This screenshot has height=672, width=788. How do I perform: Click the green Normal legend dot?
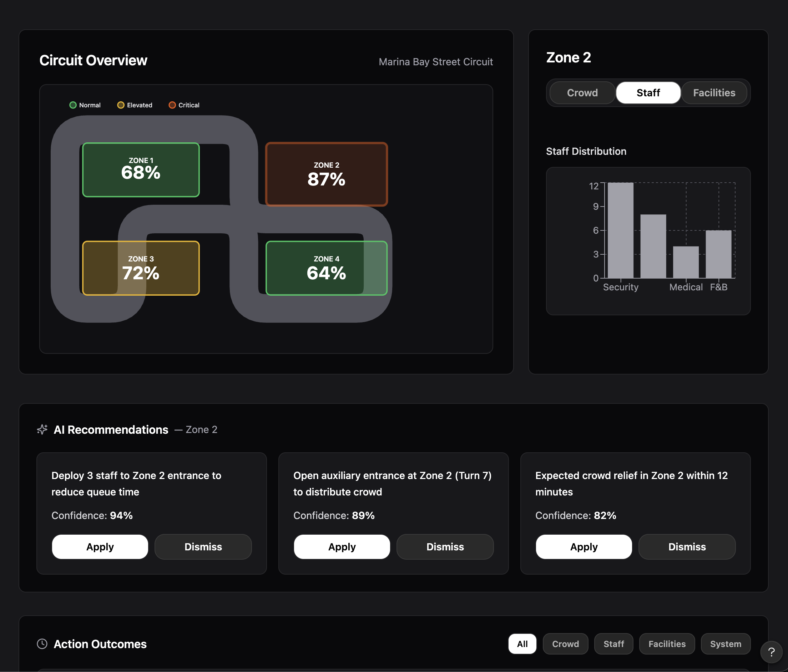click(73, 105)
